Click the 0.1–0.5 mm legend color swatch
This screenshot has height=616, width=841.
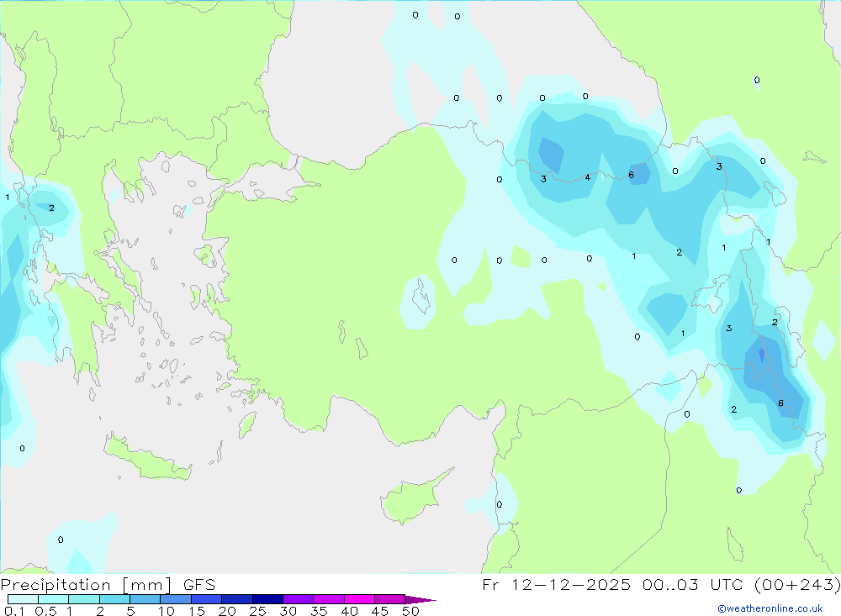click(23, 599)
